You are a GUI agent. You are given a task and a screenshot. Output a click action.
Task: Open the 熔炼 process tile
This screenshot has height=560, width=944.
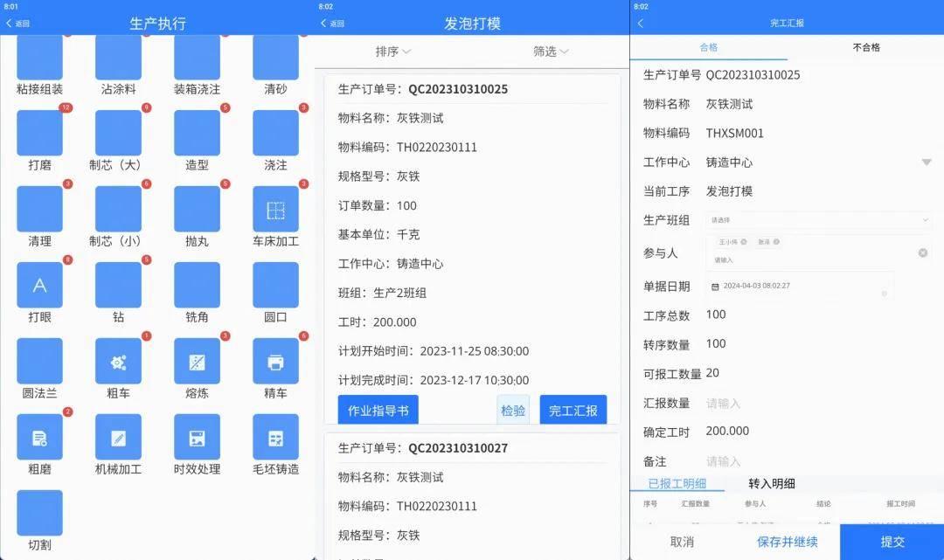click(197, 362)
